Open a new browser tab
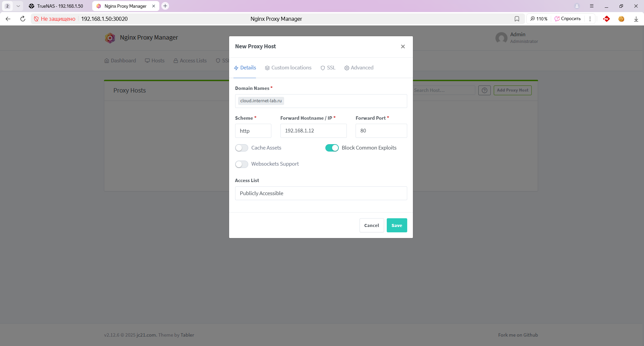The width and height of the screenshot is (644, 346). coord(165,6)
